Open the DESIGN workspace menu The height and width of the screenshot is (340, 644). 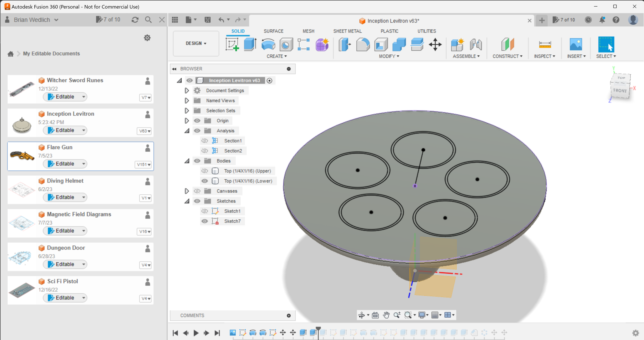click(x=196, y=43)
